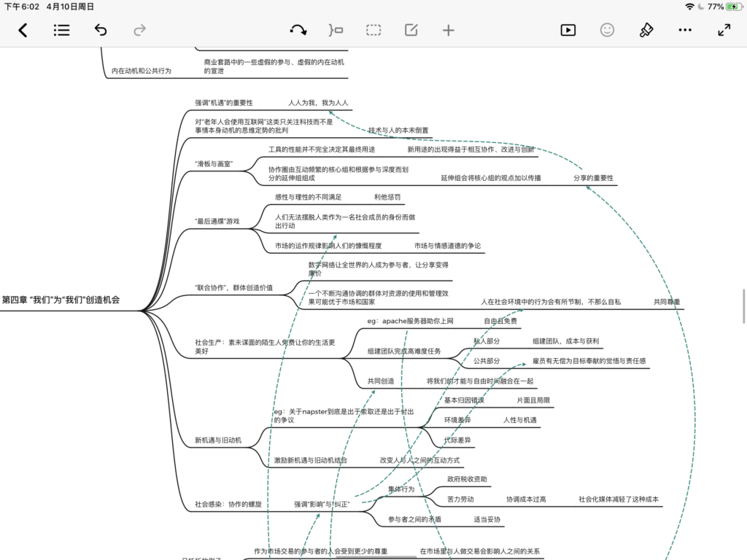Select the topic 社会感染：协作的螺旋
The height and width of the screenshot is (560, 747).
tap(228, 505)
